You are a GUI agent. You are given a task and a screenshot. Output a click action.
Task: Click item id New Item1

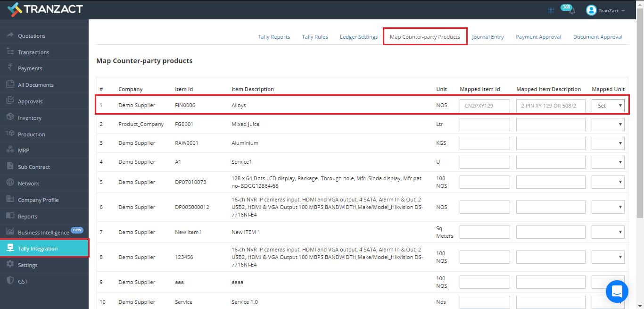point(188,232)
